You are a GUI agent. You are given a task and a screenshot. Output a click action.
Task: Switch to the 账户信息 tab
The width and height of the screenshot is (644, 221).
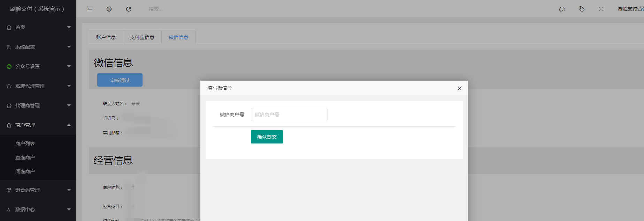pos(106,37)
